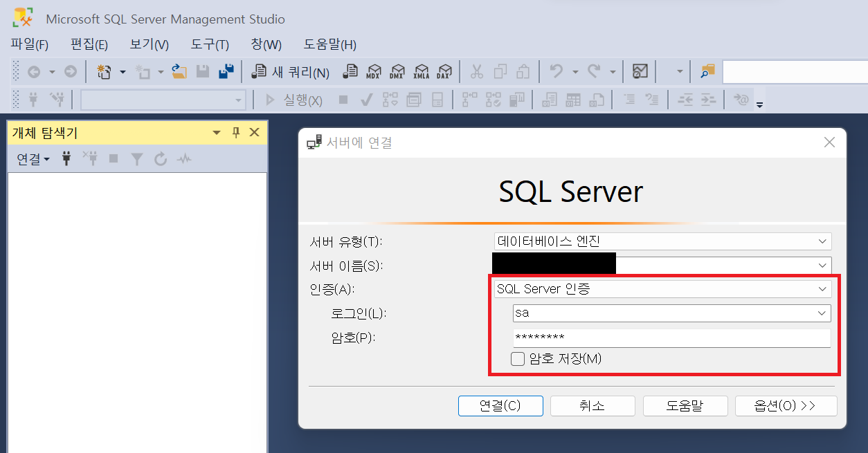Click the Uncomment Selected Lines icon
This screenshot has width=868, height=453.
tap(652, 100)
